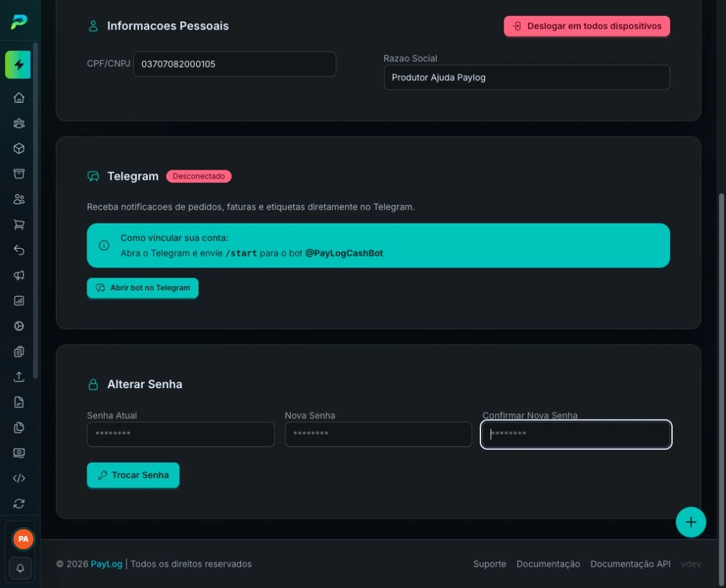Open the stacked copies icon in sidebar
The image size is (726, 588).
pos(19,427)
